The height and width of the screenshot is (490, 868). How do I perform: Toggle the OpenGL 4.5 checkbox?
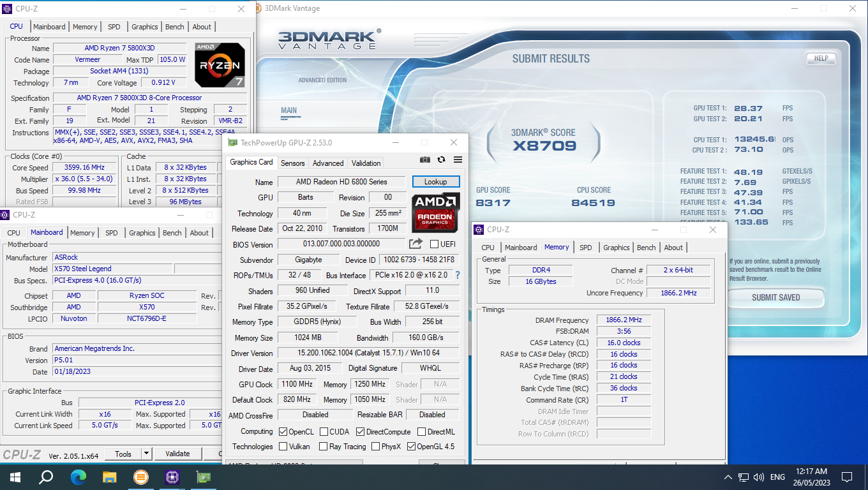pyautogui.click(x=411, y=447)
